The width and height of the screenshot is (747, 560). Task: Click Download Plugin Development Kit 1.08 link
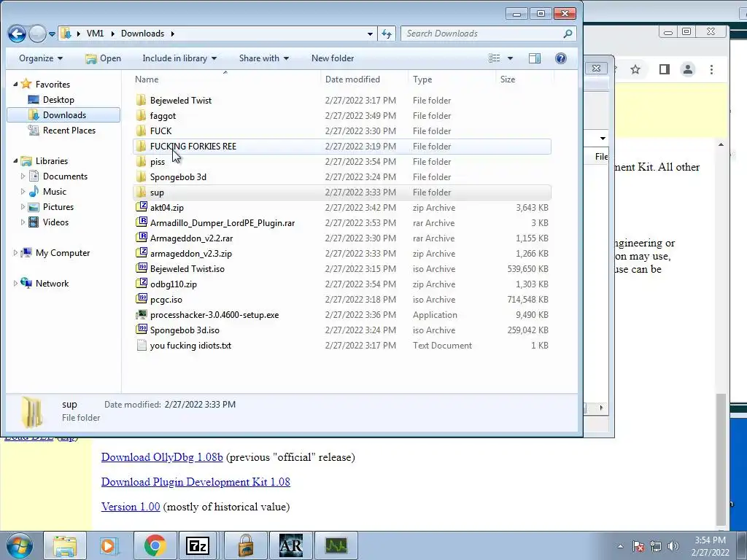tap(196, 482)
